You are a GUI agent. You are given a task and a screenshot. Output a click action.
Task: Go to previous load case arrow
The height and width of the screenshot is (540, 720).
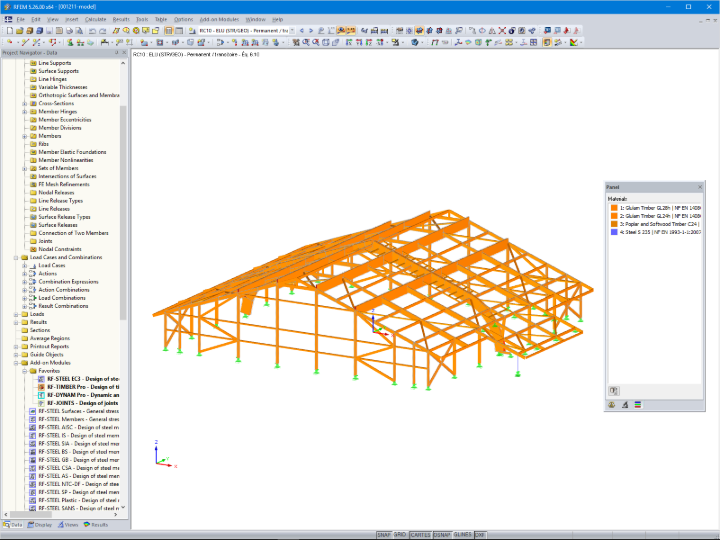[x=302, y=31]
